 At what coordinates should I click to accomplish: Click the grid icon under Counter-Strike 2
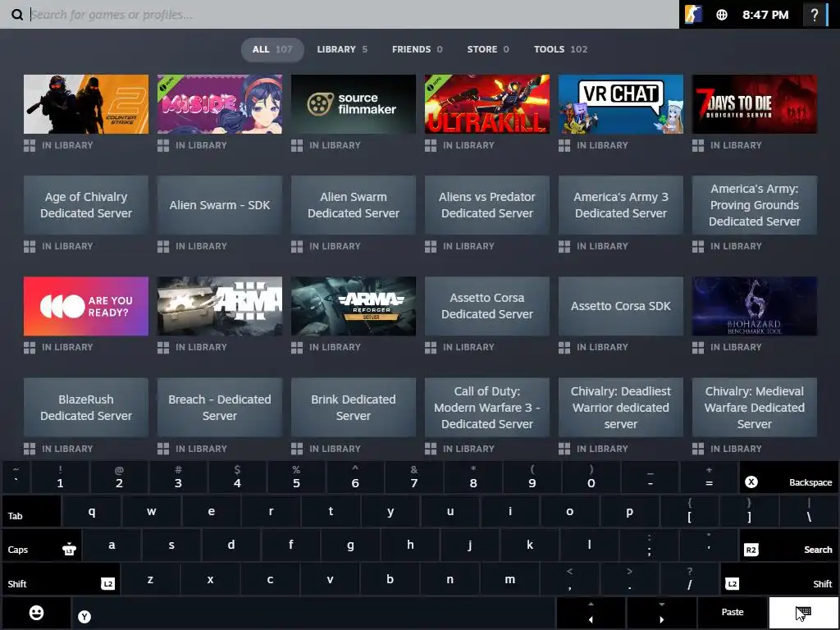pyautogui.click(x=30, y=146)
